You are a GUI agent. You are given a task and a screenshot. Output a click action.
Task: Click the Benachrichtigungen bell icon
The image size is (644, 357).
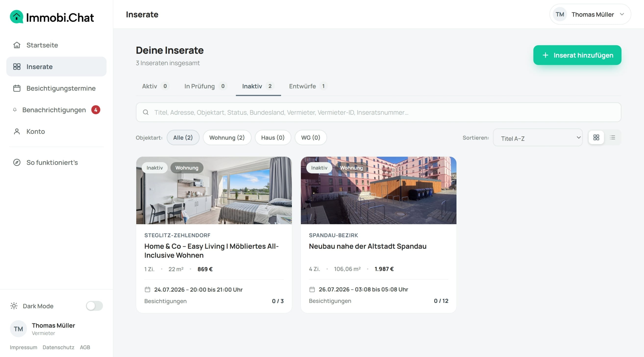[x=15, y=110]
